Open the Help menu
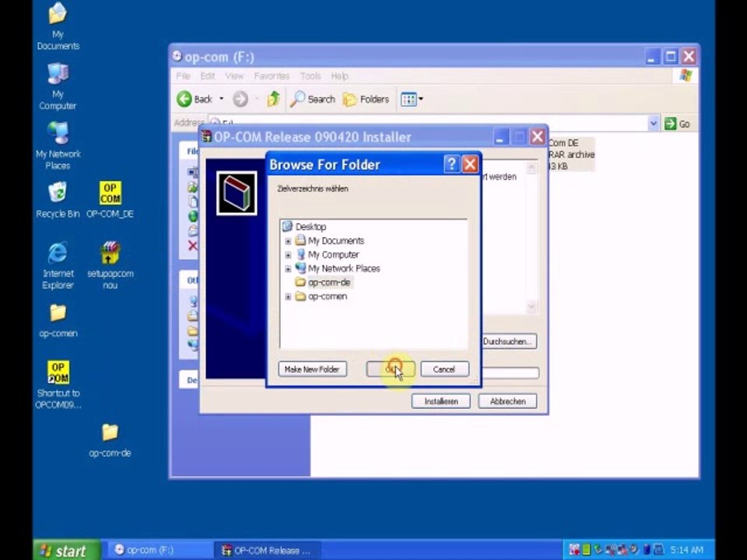747x560 pixels. (x=339, y=75)
